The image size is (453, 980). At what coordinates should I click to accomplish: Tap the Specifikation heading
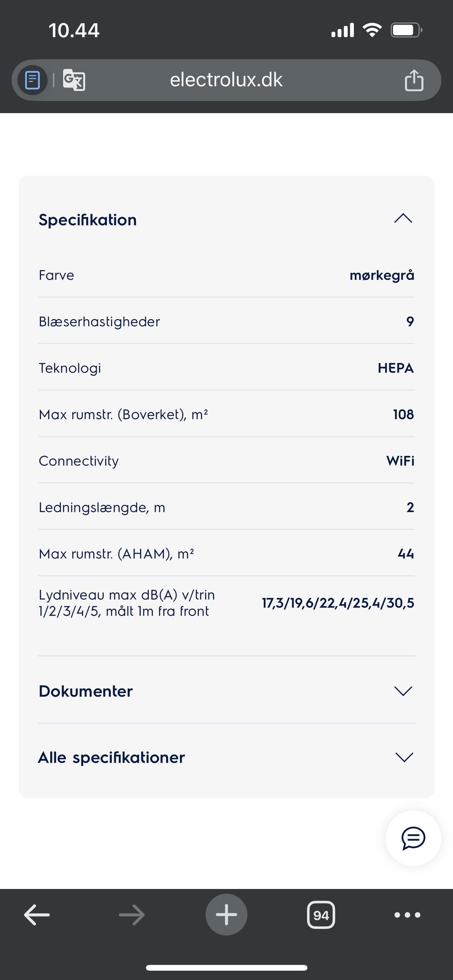tap(88, 220)
